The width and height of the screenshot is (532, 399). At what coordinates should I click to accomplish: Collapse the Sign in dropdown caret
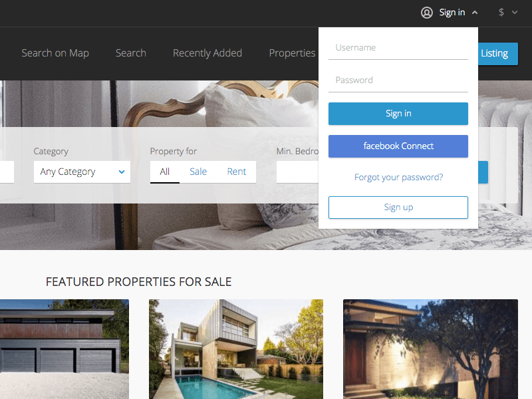[475, 13]
